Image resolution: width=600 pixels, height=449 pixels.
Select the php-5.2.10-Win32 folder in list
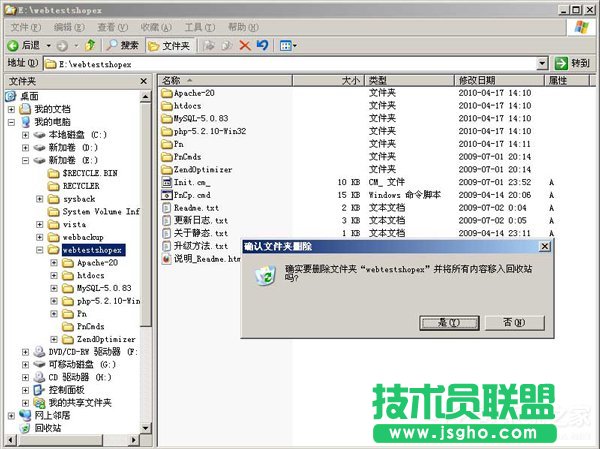click(x=204, y=131)
